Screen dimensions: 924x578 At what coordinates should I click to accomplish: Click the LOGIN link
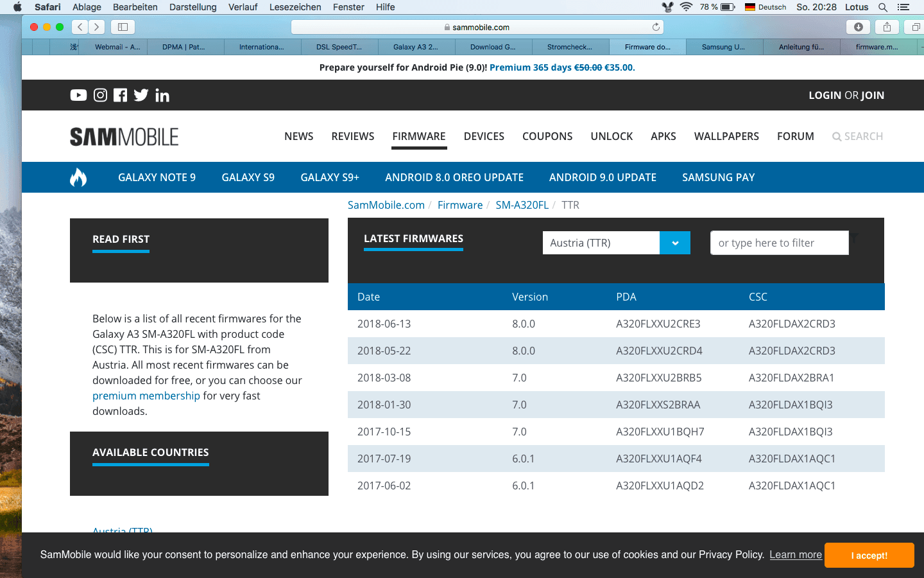pyautogui.click(x=825, y=95)
